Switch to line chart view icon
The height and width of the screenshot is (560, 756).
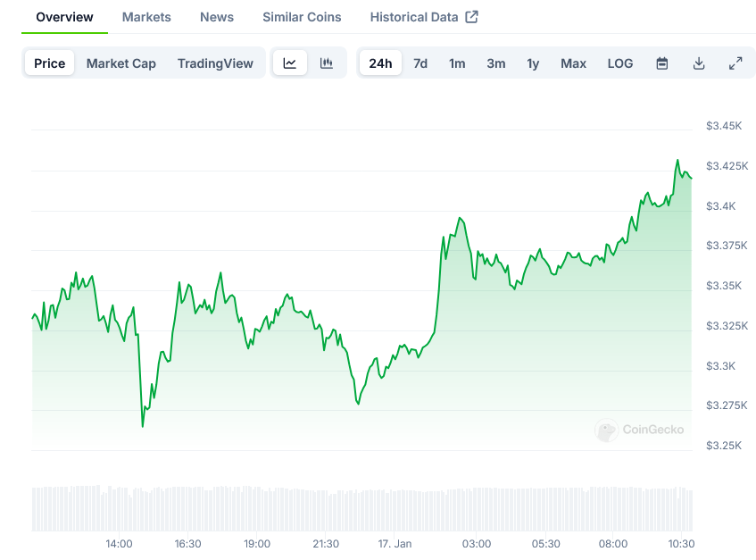pyautogui.click(x=290, y=63)
